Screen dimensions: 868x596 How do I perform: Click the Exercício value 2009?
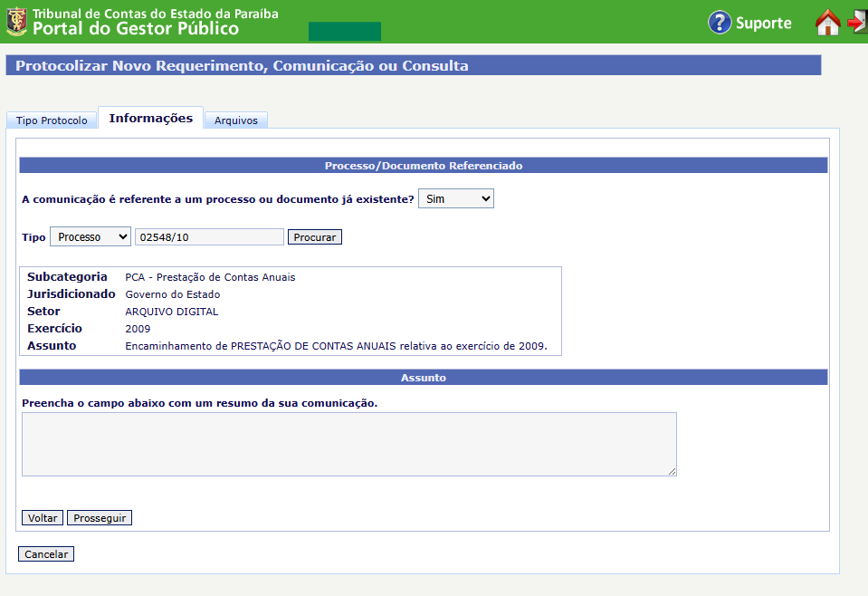coord(138,329)
